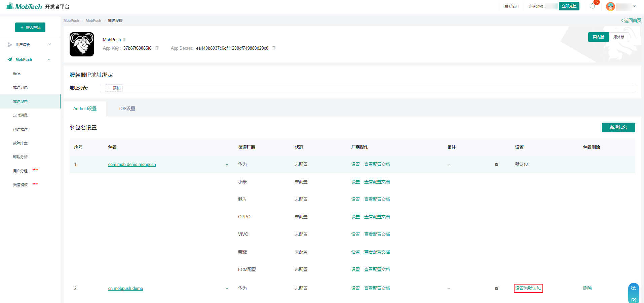Image resolution: width=644 pixels, height=303 pixels.
Task: Open the cn.mobpush.demo package link
Action: [x=125, y=289]
